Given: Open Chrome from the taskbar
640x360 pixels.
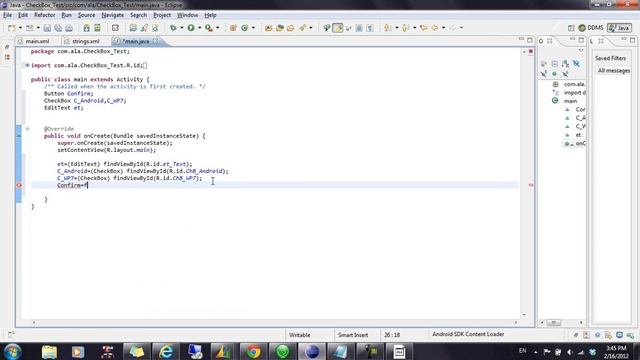Looking at the screenshot, I should click(x=253, y=351).
